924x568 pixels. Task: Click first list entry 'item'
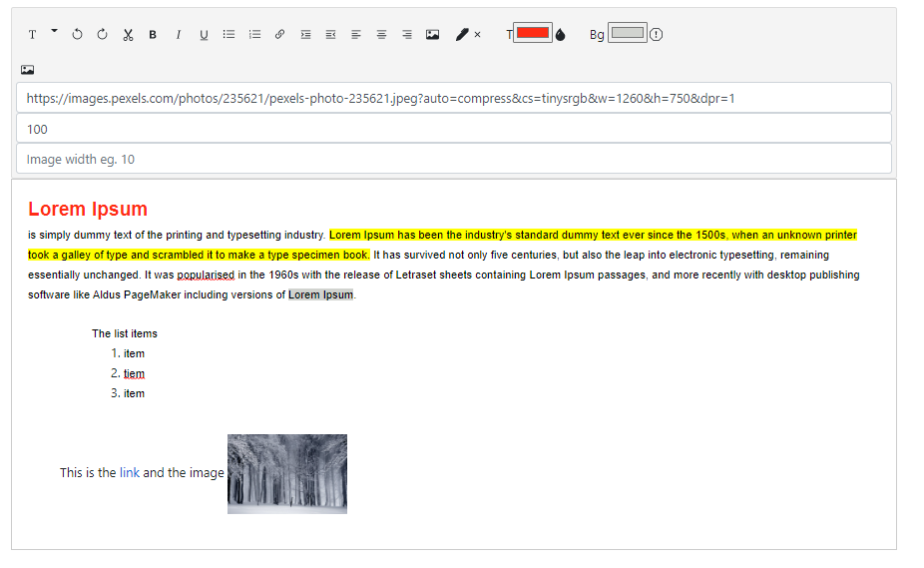(134, 353)
